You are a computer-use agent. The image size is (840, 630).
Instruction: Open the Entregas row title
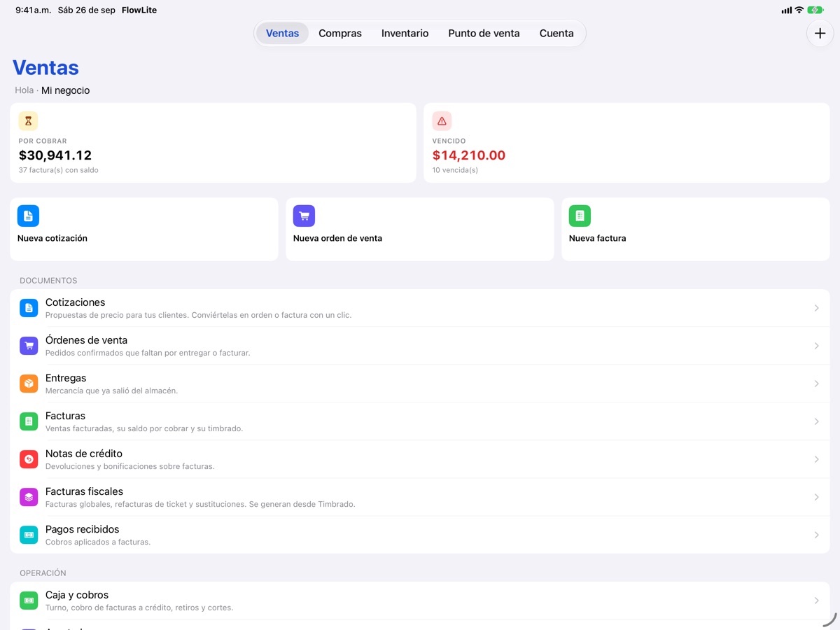tap(66, 378)
